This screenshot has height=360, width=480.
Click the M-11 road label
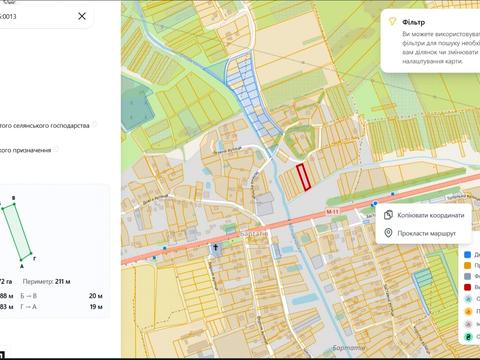[x=332, y=212]
